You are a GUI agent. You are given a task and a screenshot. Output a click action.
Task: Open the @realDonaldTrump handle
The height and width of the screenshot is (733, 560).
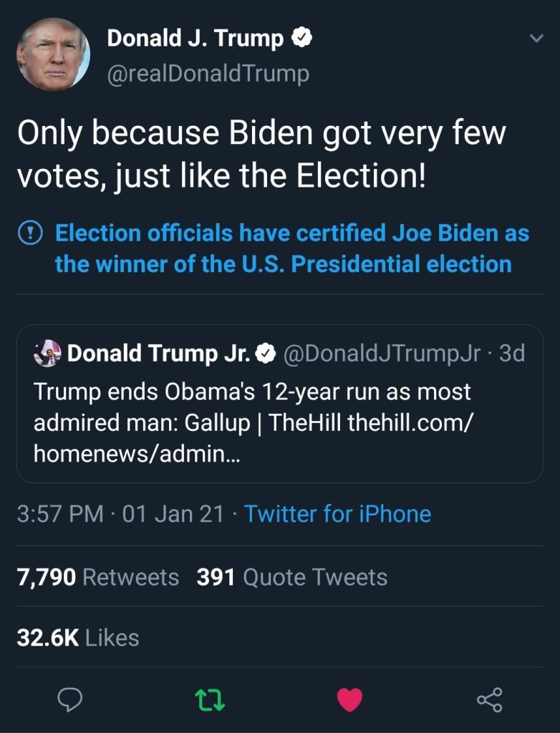tap(208, 74)
